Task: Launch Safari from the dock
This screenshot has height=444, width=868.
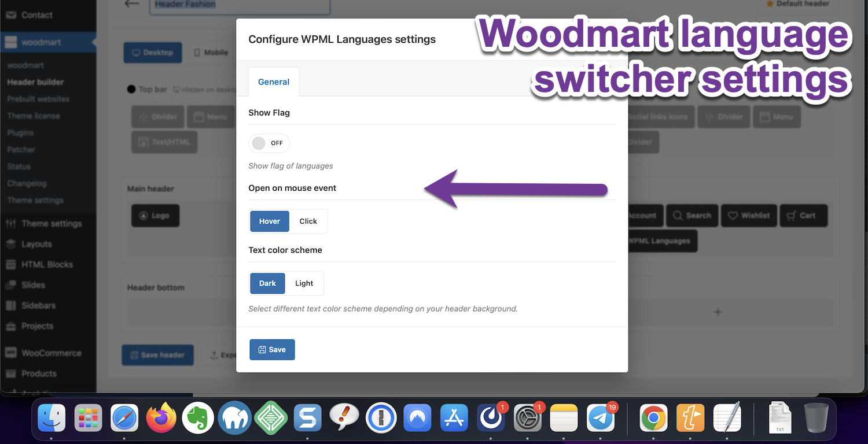Action: point(125,418)
